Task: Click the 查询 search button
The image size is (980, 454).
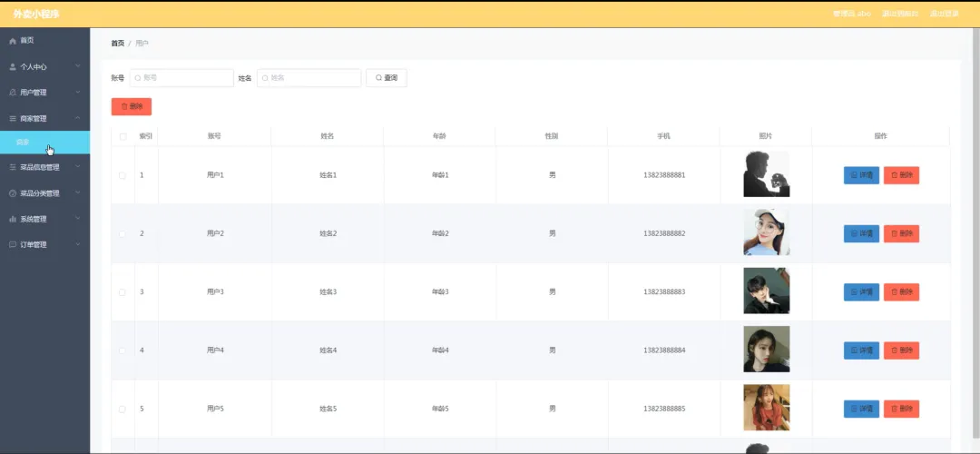Action: (387, 78)
